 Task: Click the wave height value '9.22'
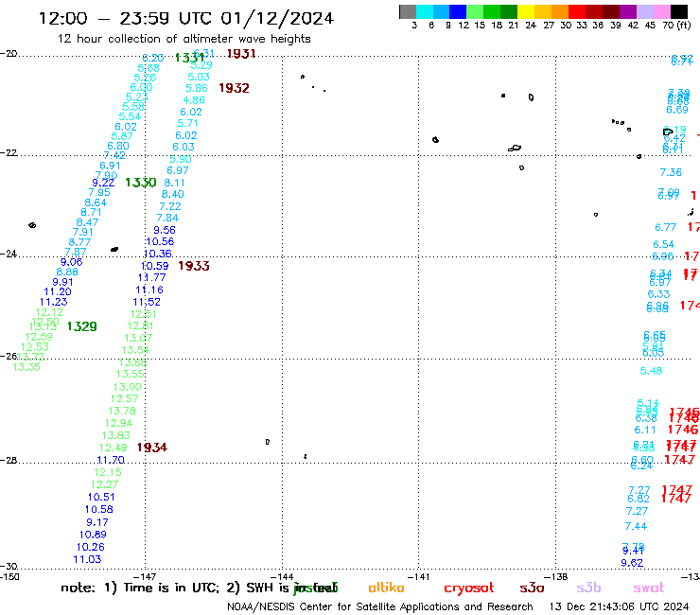pyautogui.click(x=103, y=183)
